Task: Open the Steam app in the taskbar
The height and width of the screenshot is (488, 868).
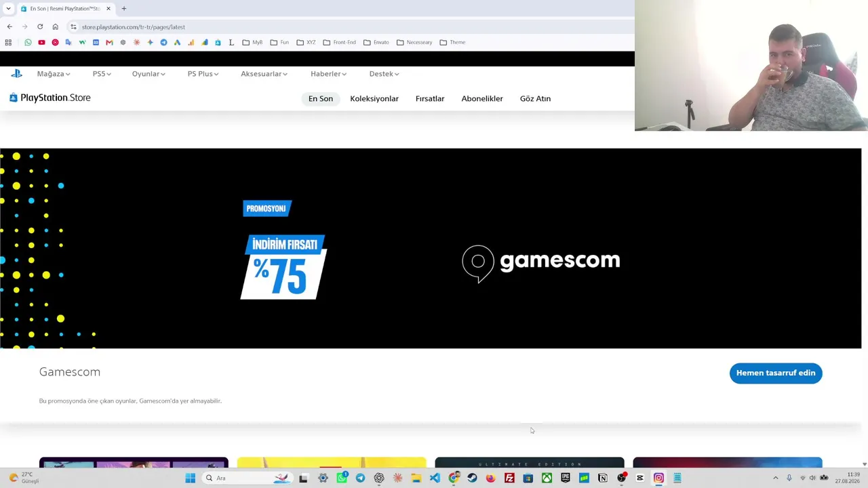Action: pos(472,479)
